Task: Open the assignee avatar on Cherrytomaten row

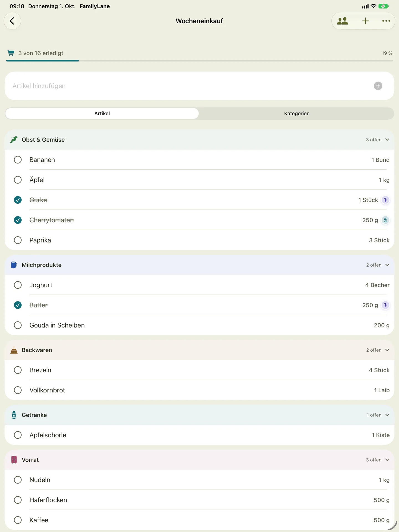Action: click(385, 220)
